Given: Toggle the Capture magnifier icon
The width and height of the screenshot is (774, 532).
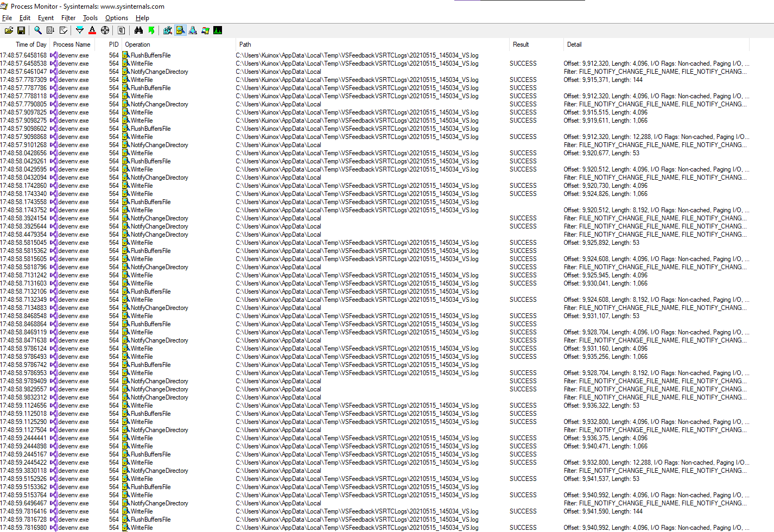Looking at the screenshot, I should coord(38,30).
